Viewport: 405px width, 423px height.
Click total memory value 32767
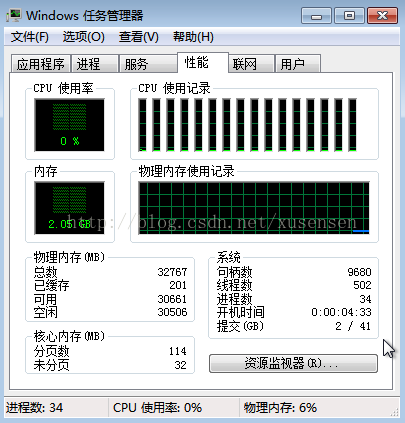point(172,272)
